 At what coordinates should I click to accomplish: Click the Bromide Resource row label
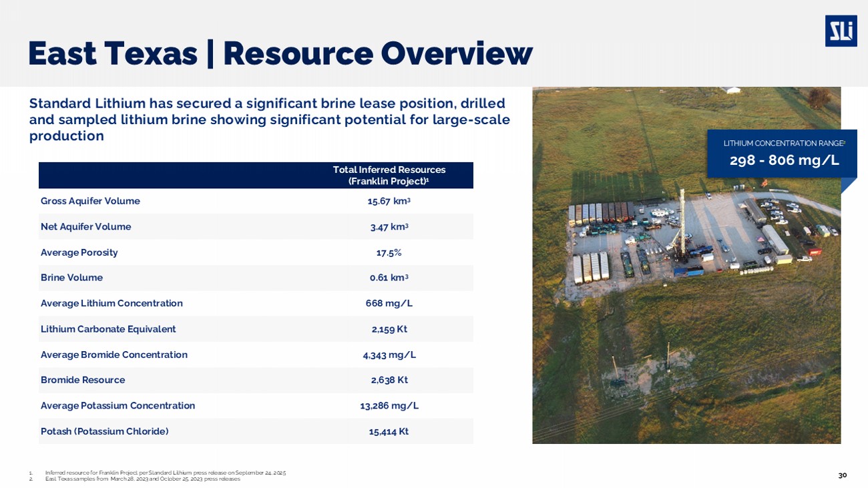pos(83,380)
